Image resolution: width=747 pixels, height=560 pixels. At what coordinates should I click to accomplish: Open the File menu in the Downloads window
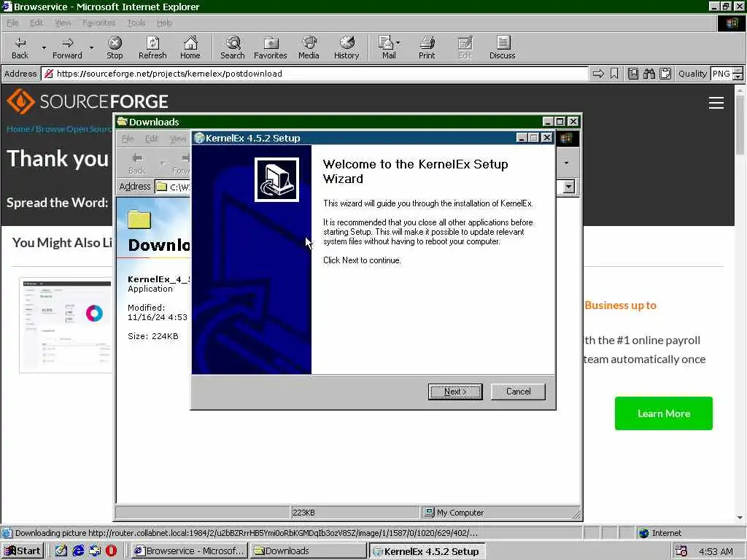tap(128, 139)
